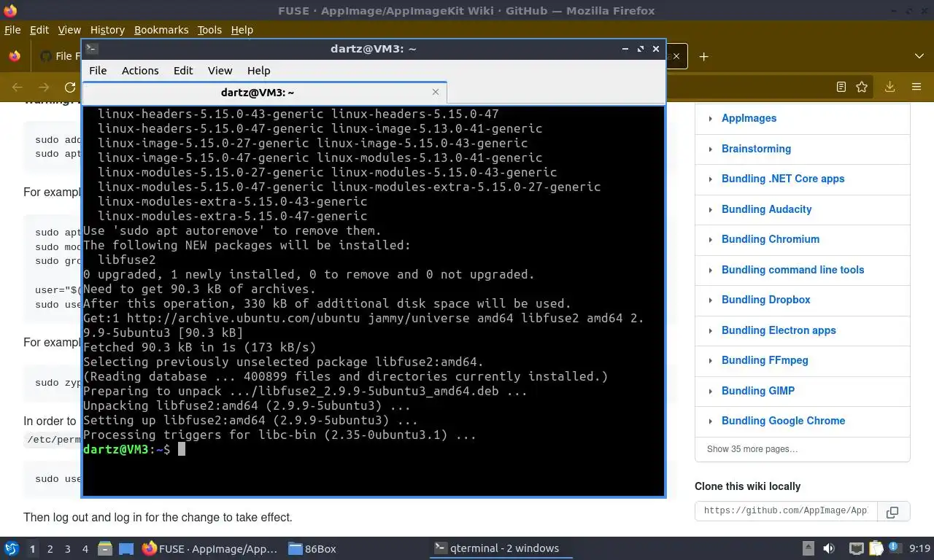Image resolution: width=934 pixels, height=560 pixels.
Task: Switch to virtual desktop 2
Action: (x=50, y=549)
